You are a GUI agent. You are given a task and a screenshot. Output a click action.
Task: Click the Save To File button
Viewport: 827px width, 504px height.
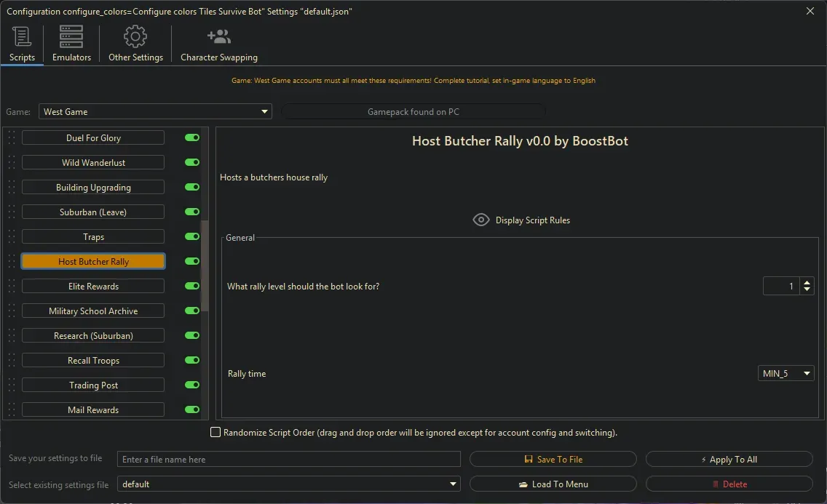[x=553, y=460]
